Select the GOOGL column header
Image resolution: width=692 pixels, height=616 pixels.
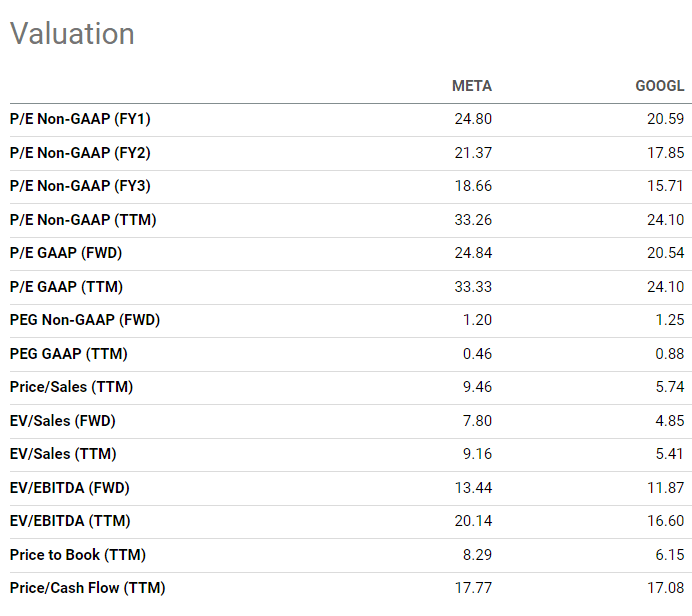point(660,86)
